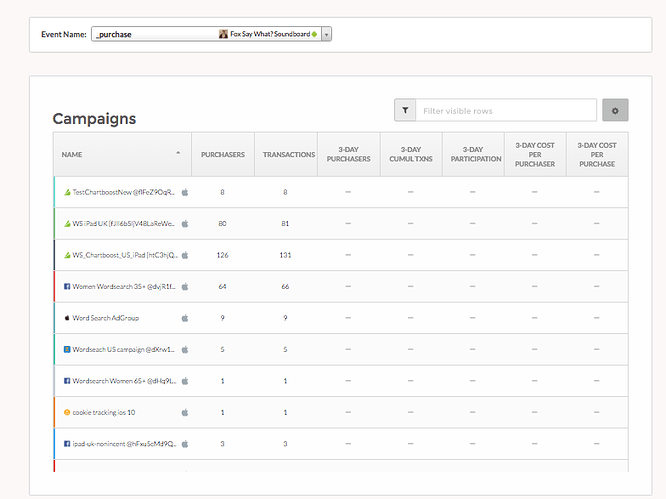Click iOS platform icon in WS iPad UK row
The width and height of the screenshot is (666, 499).
(185, 223)
